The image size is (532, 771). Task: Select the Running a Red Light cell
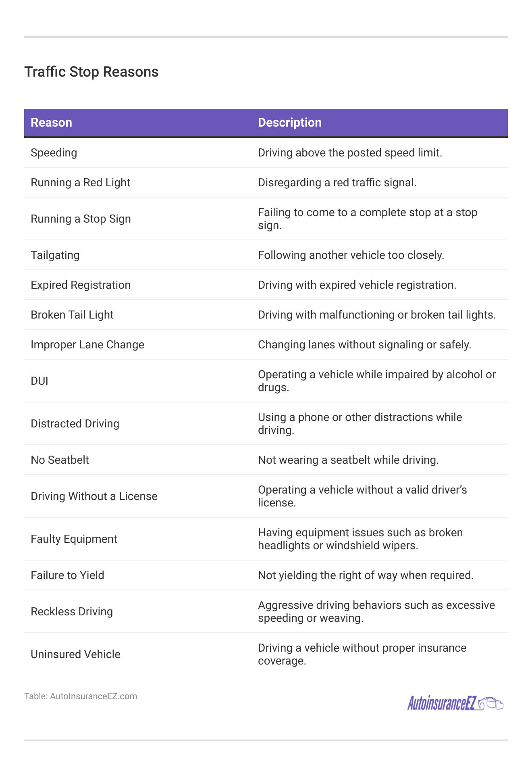click(81, 183)
